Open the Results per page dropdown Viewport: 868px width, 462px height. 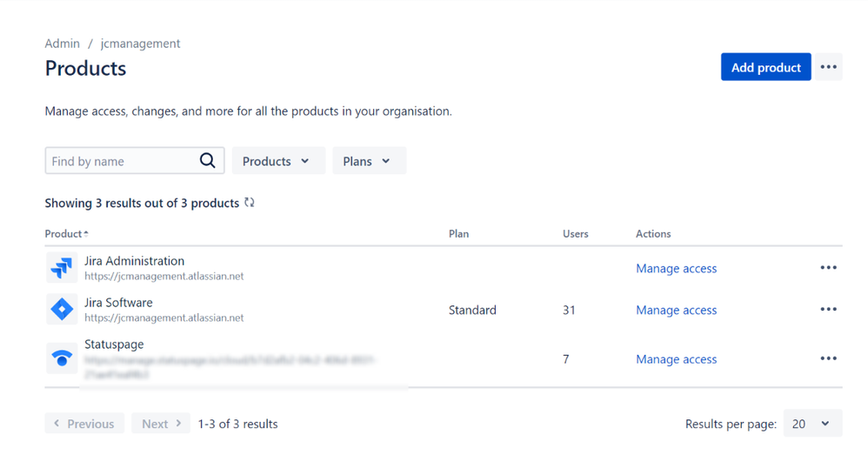812,424
